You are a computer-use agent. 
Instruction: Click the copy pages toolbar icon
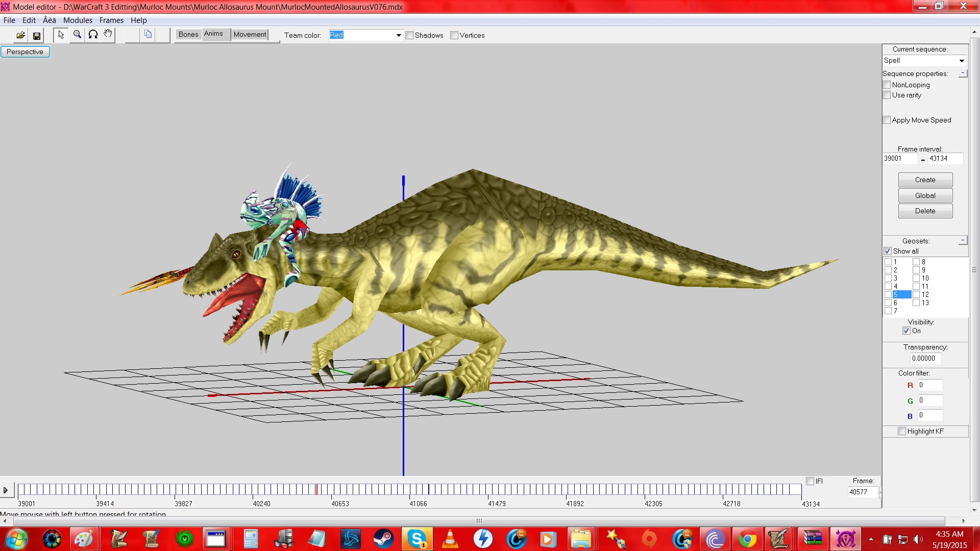[x=148, y=35]
